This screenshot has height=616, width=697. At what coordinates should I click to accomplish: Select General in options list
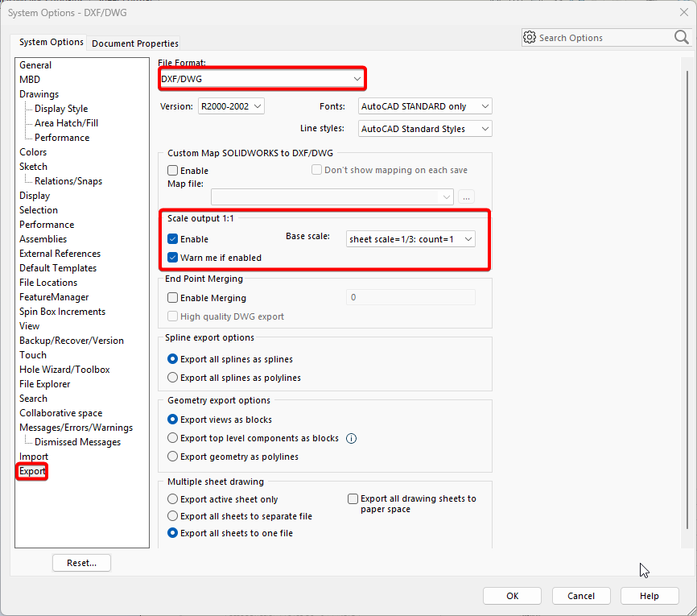tap(35, 65)
